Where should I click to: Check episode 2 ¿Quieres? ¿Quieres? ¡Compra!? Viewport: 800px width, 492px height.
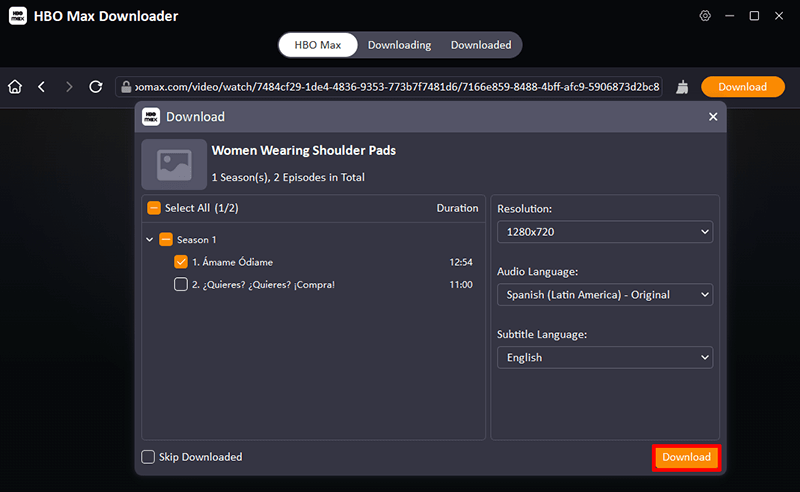pyautogui.click(x=181, y=284)
